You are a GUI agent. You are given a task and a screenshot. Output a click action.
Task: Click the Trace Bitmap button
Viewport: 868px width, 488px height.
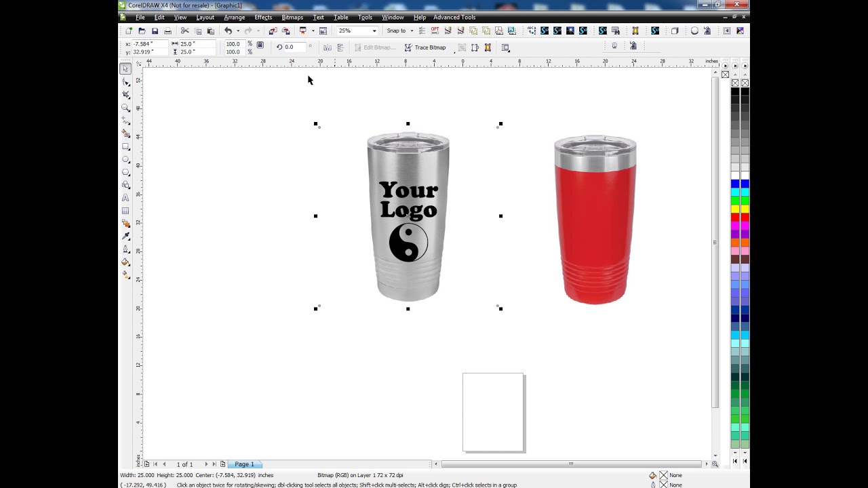pyautogui.click(x=425, y=47)
